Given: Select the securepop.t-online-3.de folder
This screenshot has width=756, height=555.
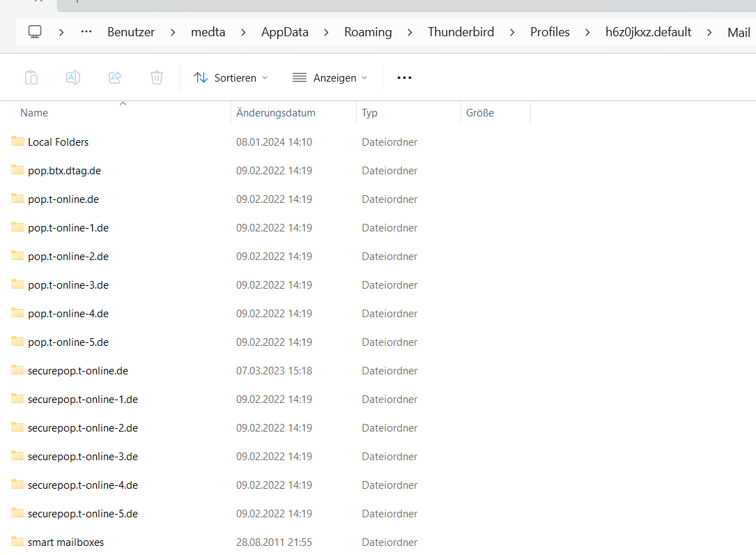Looking at the screenshot, I should tap(82, 456).
